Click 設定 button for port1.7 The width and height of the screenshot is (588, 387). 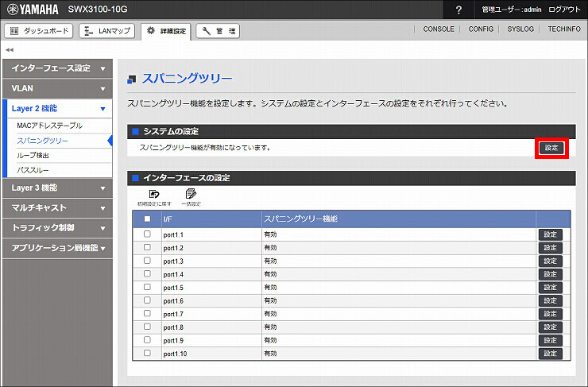click(550, 314)
